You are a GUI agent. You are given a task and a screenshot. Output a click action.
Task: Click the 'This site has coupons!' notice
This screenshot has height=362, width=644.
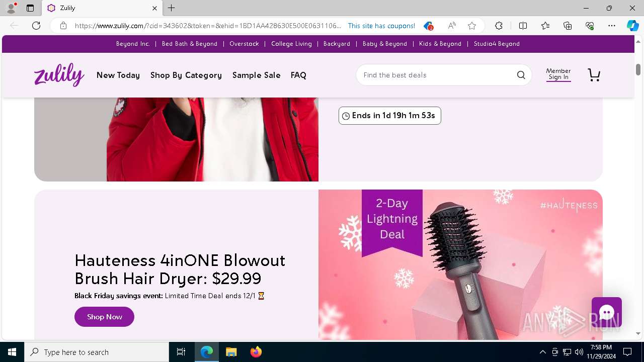tap(381, 26)
